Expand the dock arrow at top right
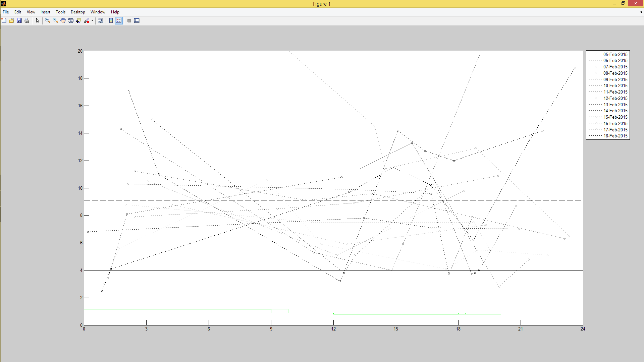 [x=641, y=12]
